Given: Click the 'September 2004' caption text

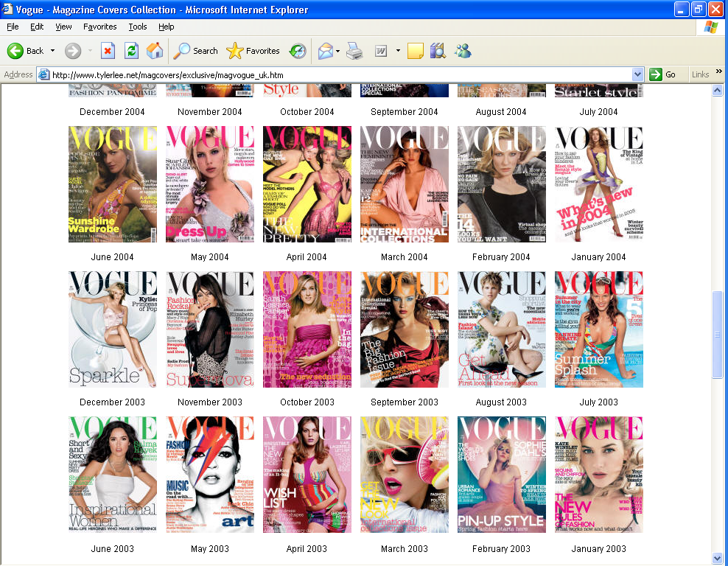Looking at the screenshot, I should 405,112.
